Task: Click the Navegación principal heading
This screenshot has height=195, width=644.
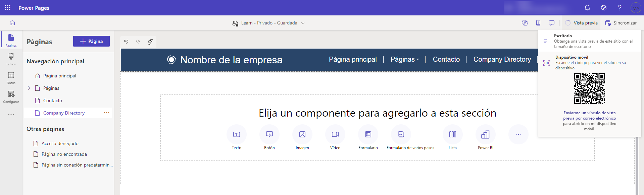Action: point(55,61)
